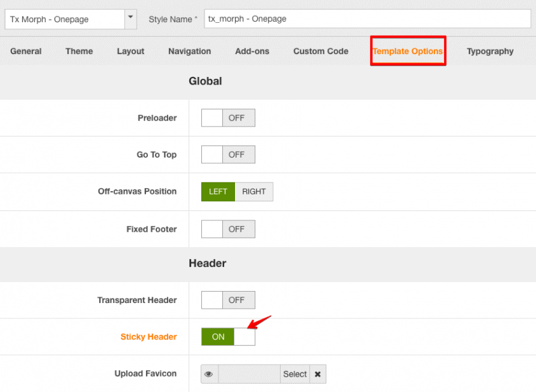Click the Upload Favicon label

pyautogui.click(x=145, y=374)
